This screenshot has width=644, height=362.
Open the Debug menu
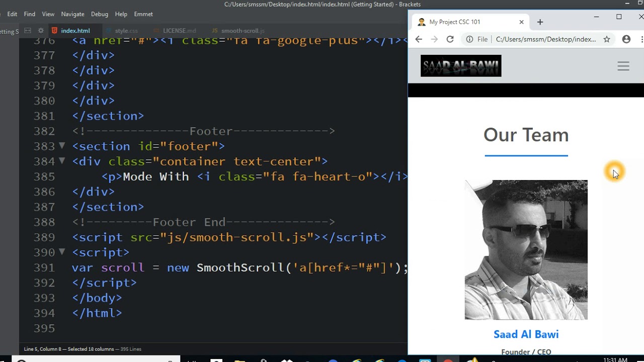pyautogui.click(x=100, y=14)
